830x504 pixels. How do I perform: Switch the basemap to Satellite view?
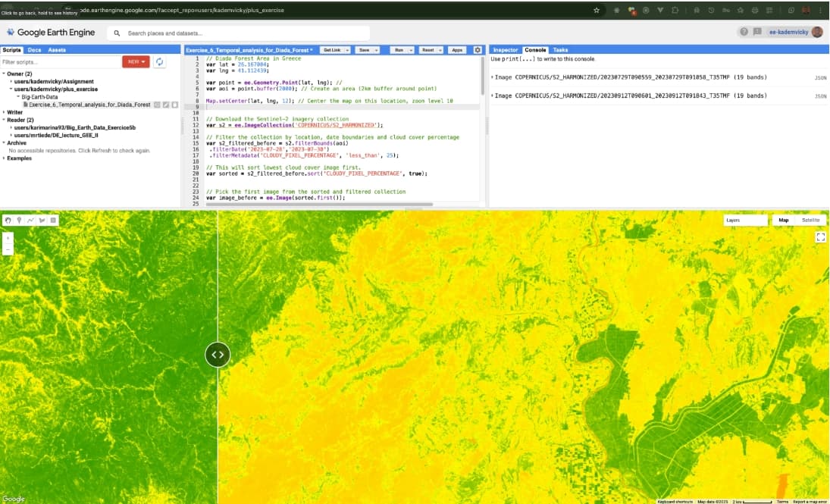810,220
